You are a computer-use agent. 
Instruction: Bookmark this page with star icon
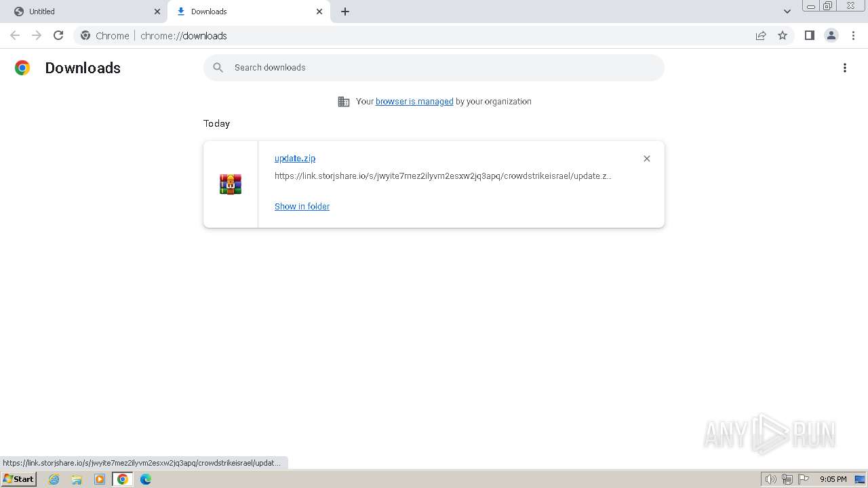tap(783, 35)
